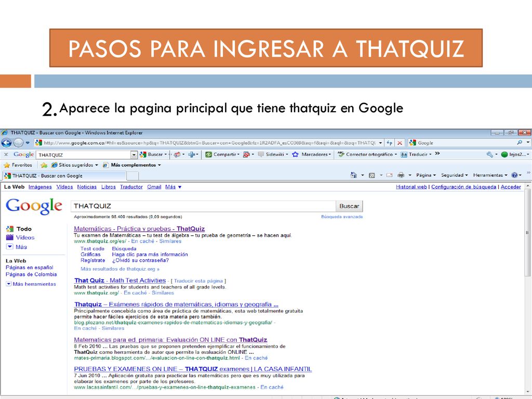This screenshot has width=532, height=399.
Task: Click the Google Toolbar logo
Action: coord(23,154)
